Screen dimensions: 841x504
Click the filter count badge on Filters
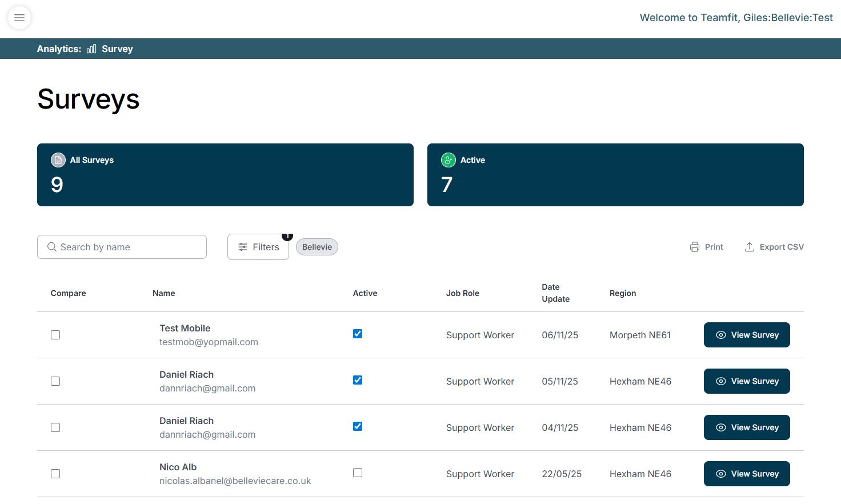tap(287, 235)
